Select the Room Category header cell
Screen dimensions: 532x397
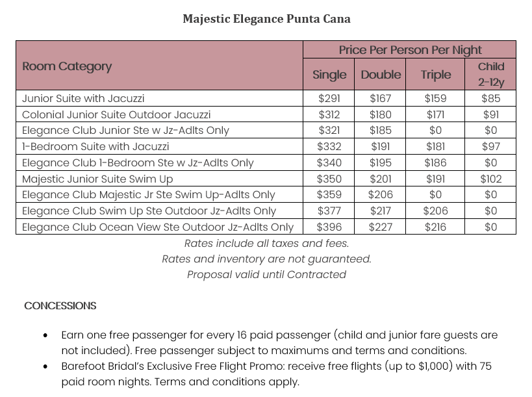tap(67, 66)
